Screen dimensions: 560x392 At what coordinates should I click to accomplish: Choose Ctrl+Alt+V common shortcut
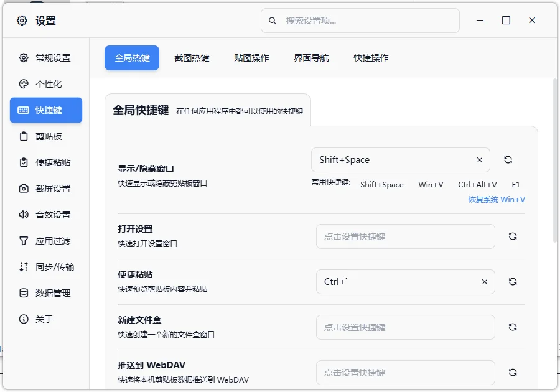477,185
